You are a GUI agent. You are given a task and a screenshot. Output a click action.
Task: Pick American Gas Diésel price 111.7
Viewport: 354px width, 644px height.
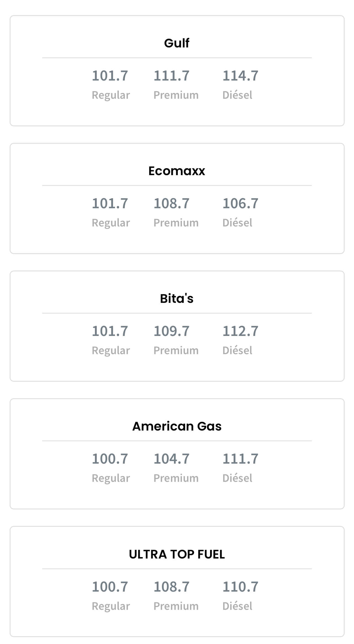click(x=240, y=459)
